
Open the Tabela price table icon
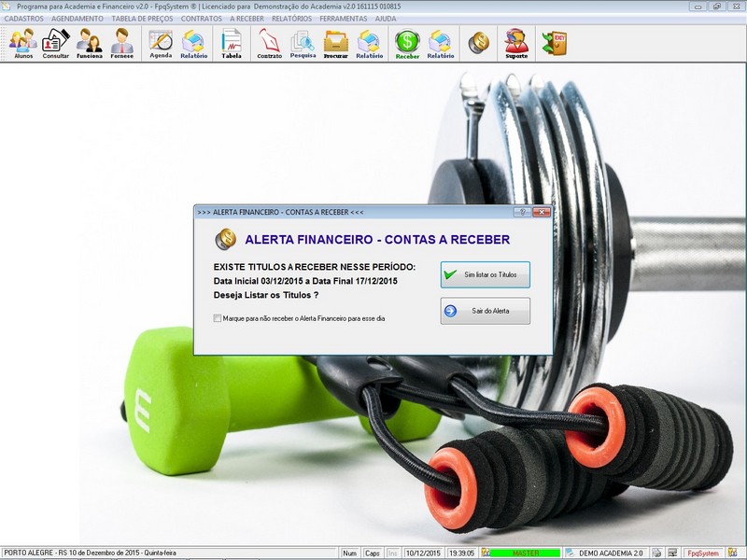coord(232,44)
